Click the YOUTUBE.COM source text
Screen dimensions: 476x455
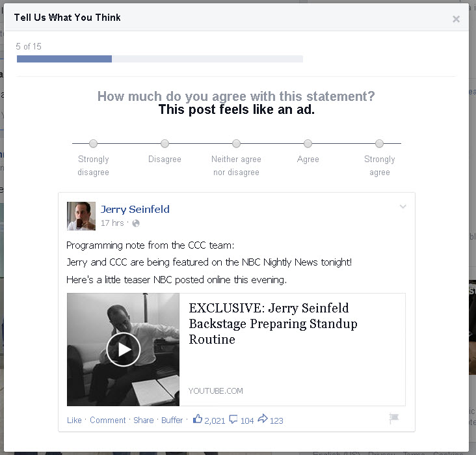pyautogui.click(x=215, y=391)
